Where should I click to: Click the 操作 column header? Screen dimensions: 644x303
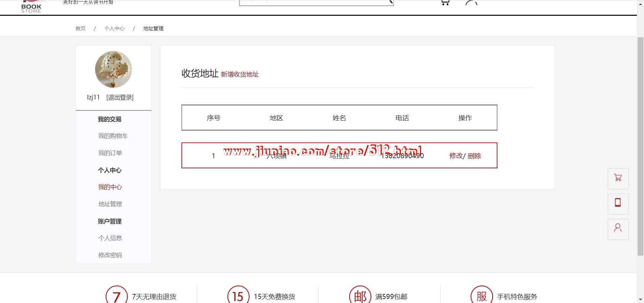tap(465, 118)
